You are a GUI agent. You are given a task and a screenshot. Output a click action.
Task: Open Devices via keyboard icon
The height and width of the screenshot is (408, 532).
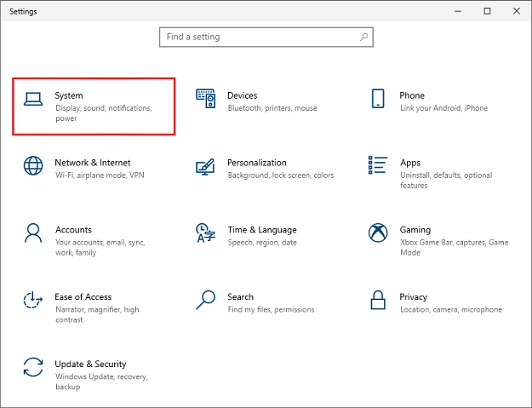pos(205,99)
